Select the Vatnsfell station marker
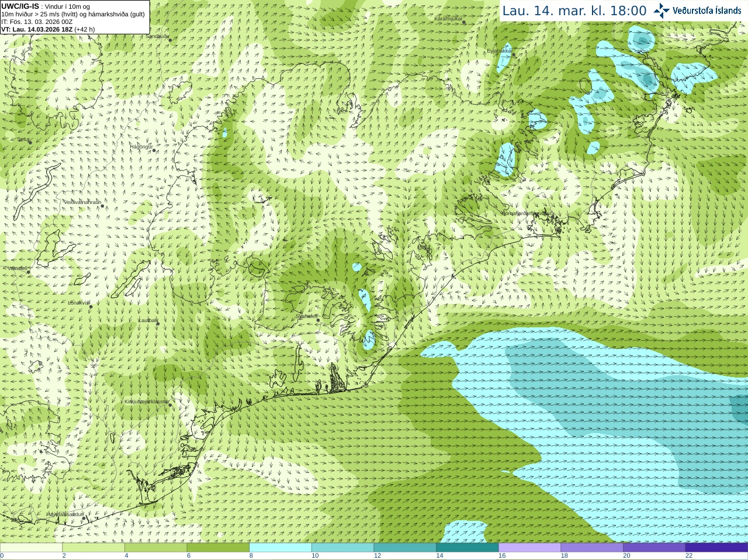The height and width of the screenshot is (560, 748). tap(28, 272)
